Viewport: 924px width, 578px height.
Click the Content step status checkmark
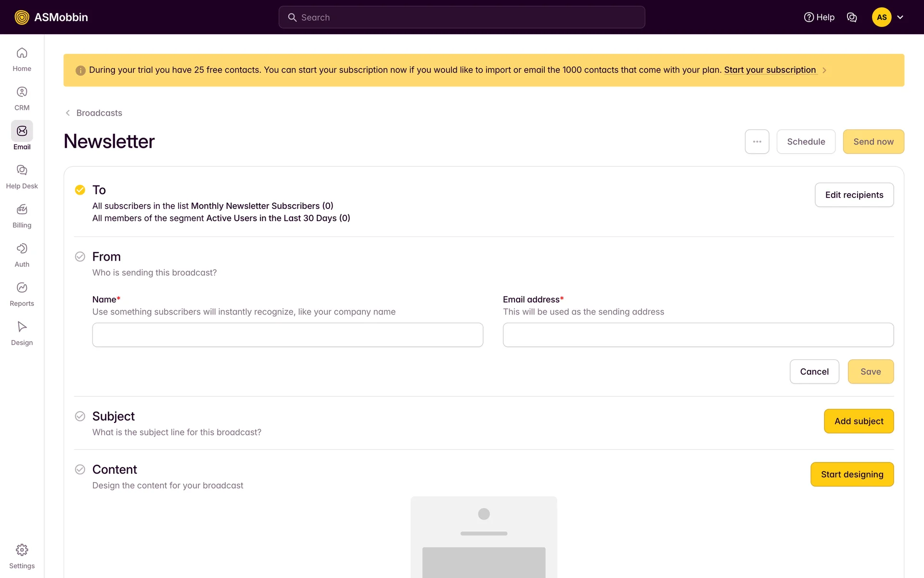(80, 470)
